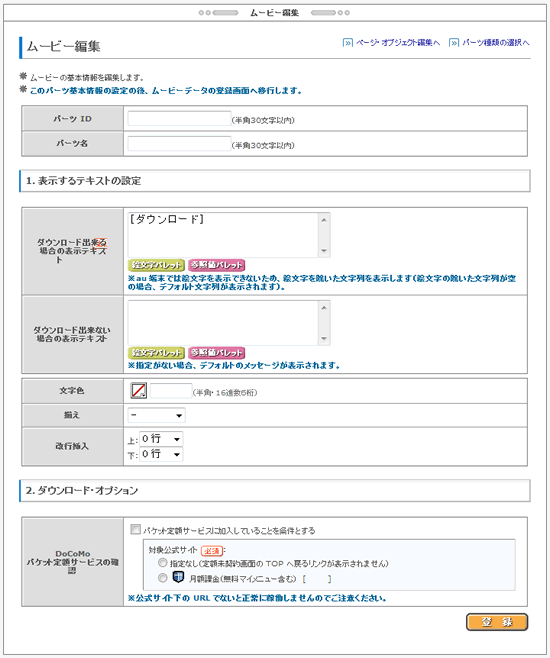Screen dimensions: 550x658
Task: Enable パケット定額サービス加入条件 checkbox
Action: [x=135, y=529]
